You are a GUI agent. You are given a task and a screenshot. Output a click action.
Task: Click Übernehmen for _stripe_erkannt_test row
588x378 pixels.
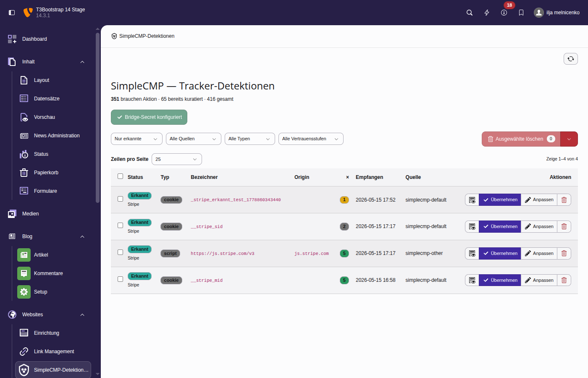coord(500,200)
